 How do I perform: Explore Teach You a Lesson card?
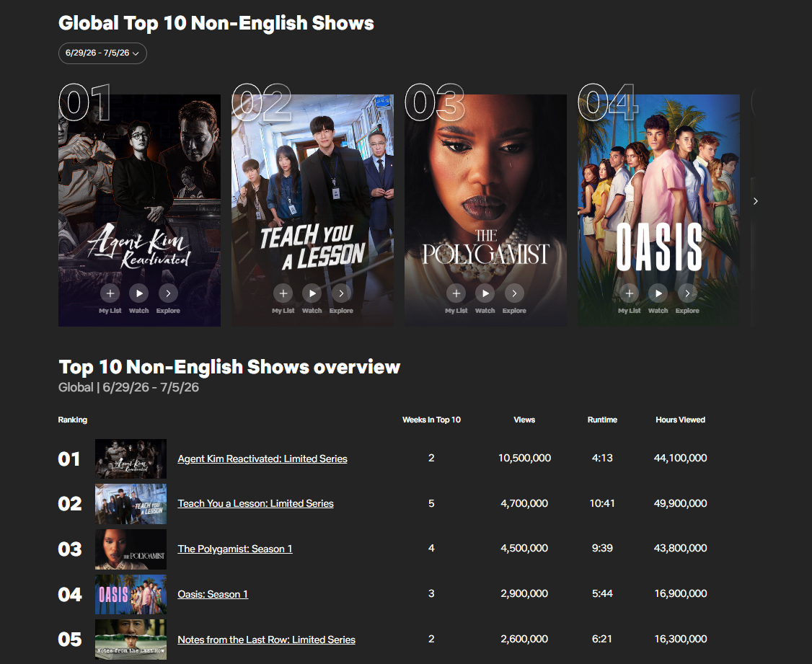point(341,293)
